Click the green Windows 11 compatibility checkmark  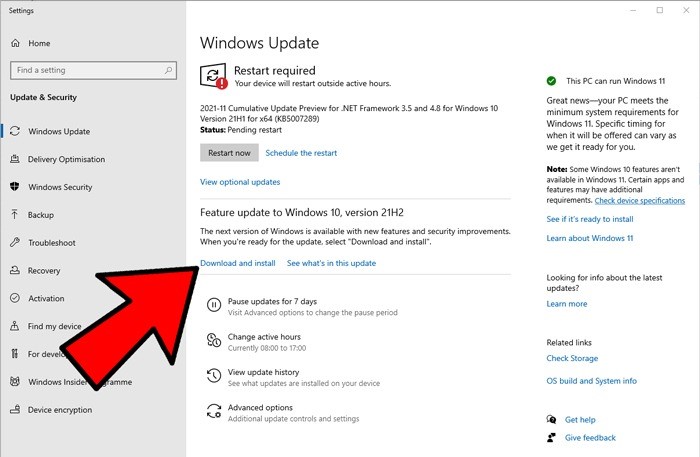(x=551, y=81)
